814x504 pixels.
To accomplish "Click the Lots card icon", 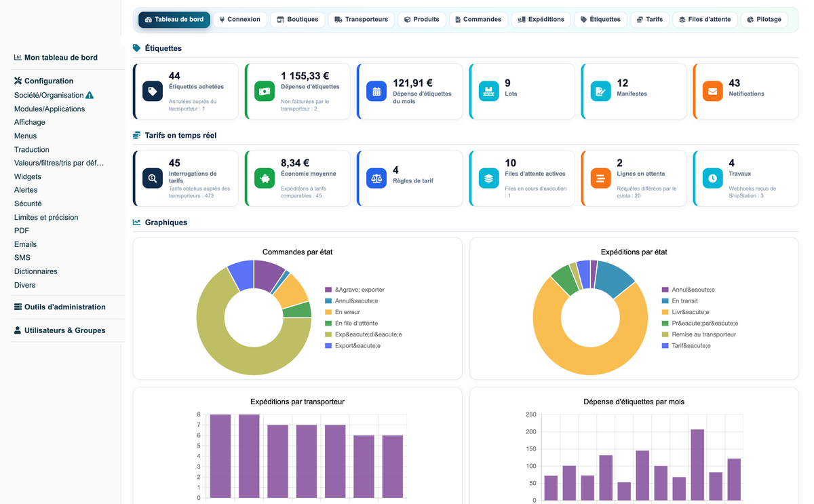I will [x=488, y=92].
